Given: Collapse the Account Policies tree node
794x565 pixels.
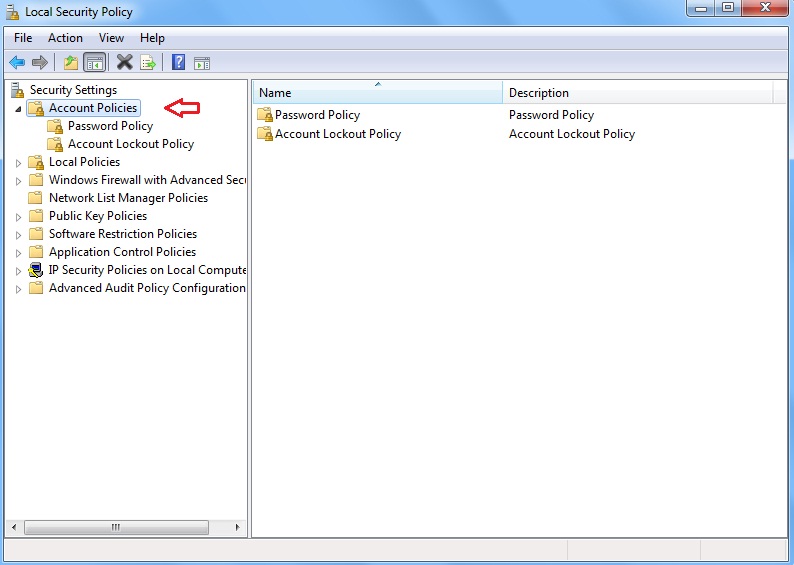Looking at the screenshot, I should click(18, 108).
